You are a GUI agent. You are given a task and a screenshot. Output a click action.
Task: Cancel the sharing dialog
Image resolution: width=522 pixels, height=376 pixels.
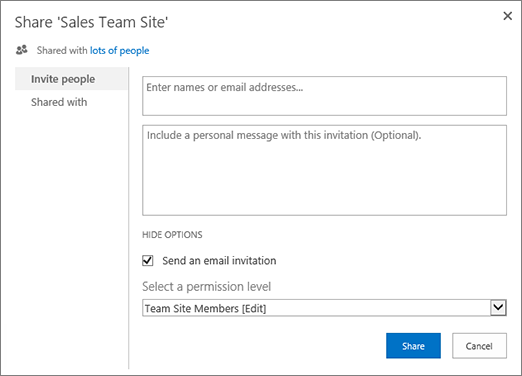tap(479, 346)
